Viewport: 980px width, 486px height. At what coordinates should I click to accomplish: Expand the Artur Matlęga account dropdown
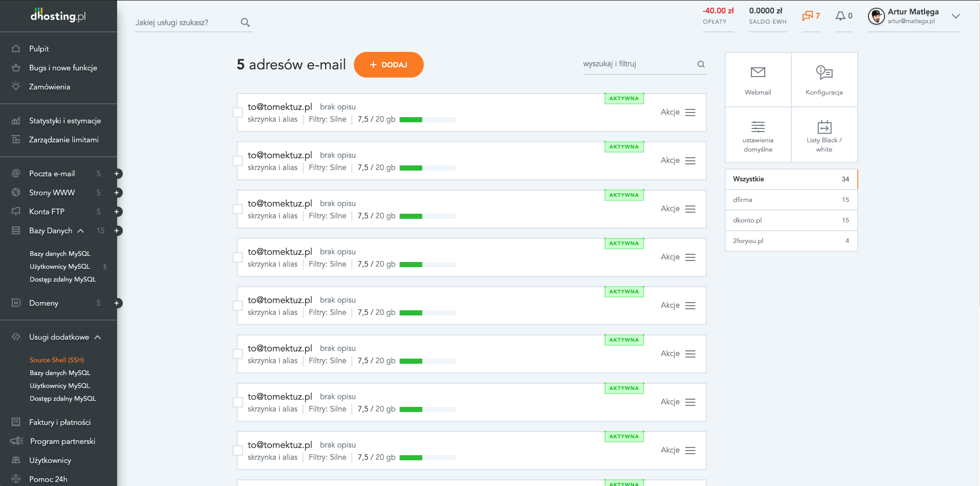(x=955, y=16)
